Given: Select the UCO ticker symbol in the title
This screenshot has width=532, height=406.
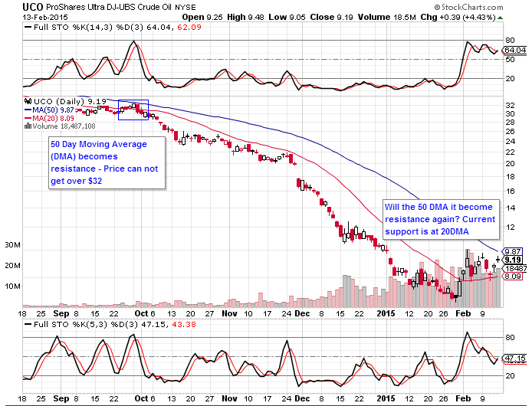Looking at the screenshot, I should point(32,7).
